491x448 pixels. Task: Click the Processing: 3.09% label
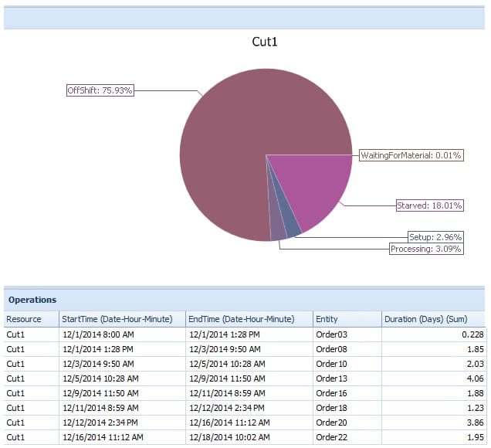tap(426, 249)
